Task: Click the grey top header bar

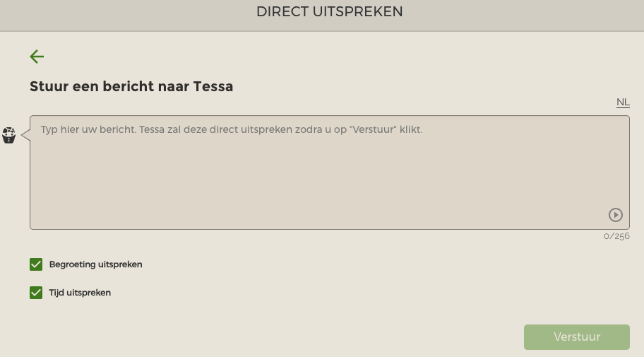Action: [x=322, y=16]
